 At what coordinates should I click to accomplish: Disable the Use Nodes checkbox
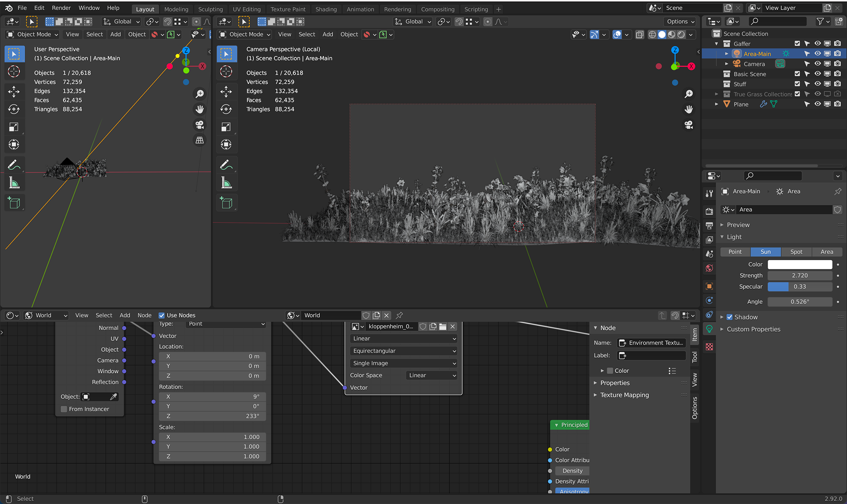click(161, 315)
